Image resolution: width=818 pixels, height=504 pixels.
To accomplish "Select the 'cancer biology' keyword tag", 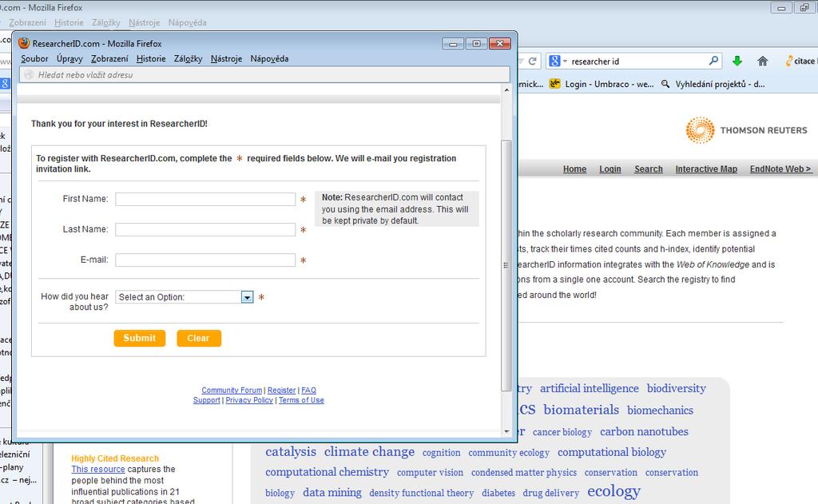I will pyautogui.click(x=562, y=433).
